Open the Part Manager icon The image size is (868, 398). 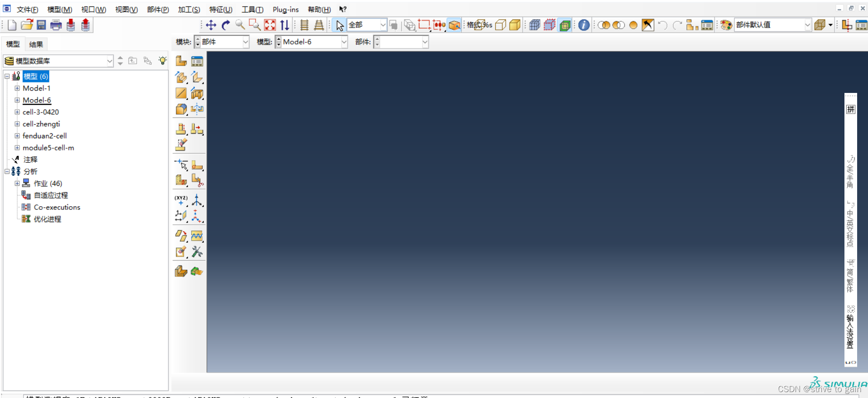(197, 61)
